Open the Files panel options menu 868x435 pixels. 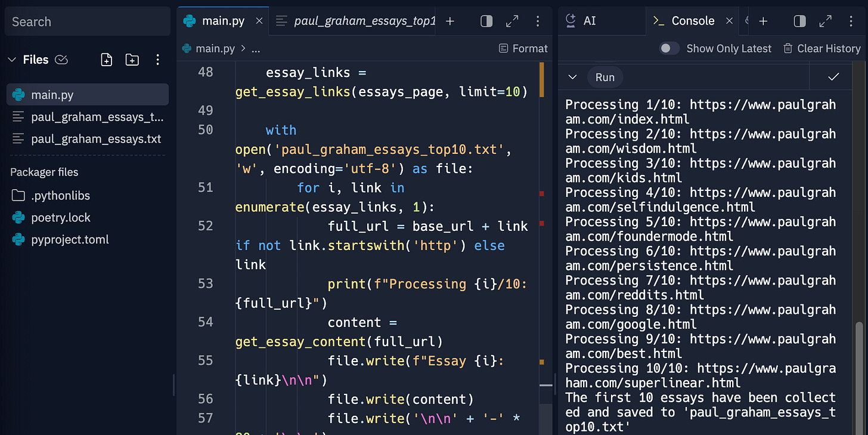click(157, 60)
